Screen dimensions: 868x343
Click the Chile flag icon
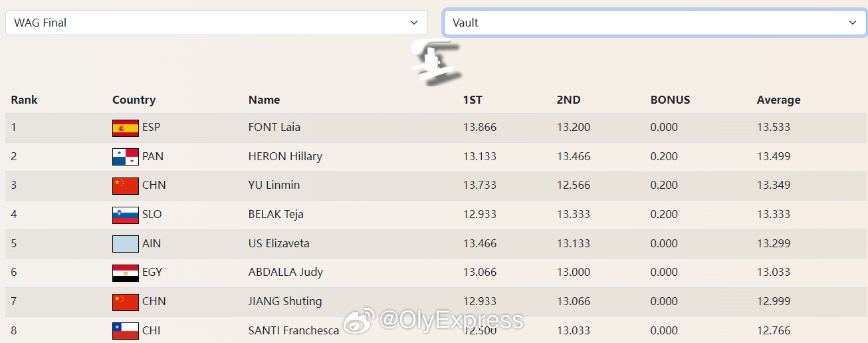[125, 330]
